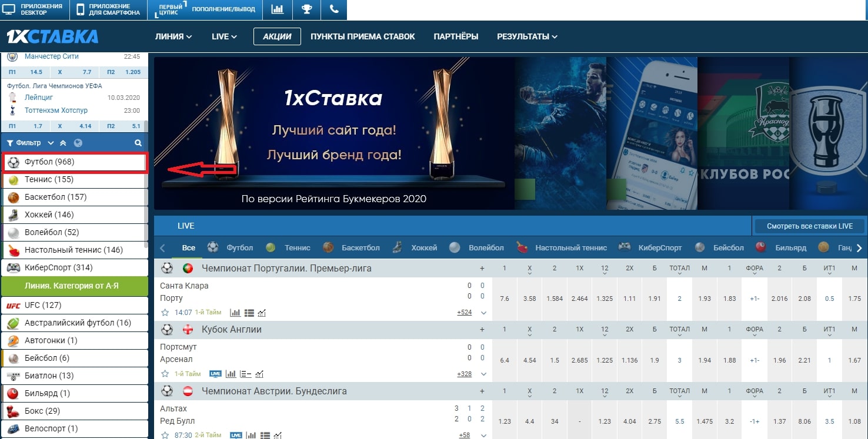Expand the Фильтр dropdown chevron
Image resolution: width=868 pixels, height=439 pixels.
pos(51,143)
